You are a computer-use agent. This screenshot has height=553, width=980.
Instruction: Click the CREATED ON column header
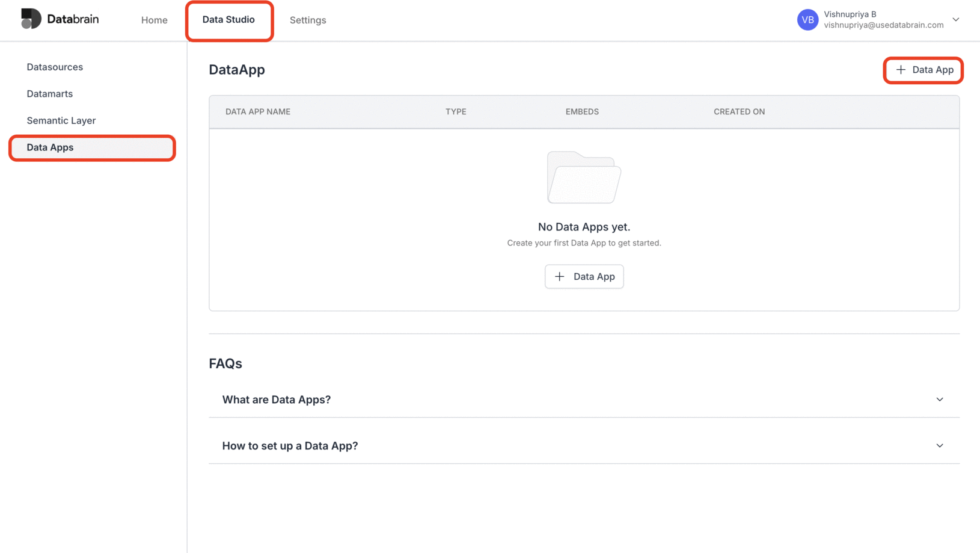[739, 111]
